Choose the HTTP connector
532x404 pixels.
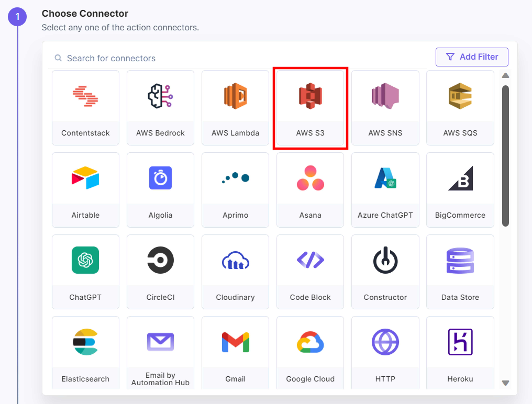[385, 353]
